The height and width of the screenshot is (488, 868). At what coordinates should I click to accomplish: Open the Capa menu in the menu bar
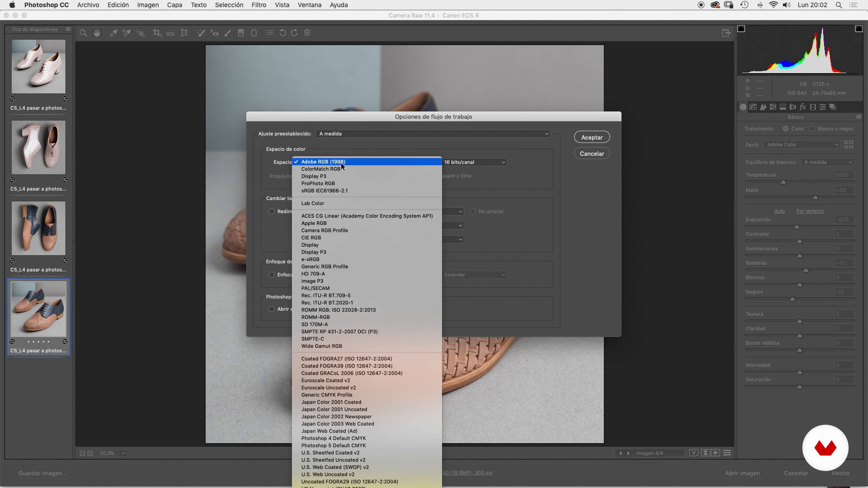[175, 5]
